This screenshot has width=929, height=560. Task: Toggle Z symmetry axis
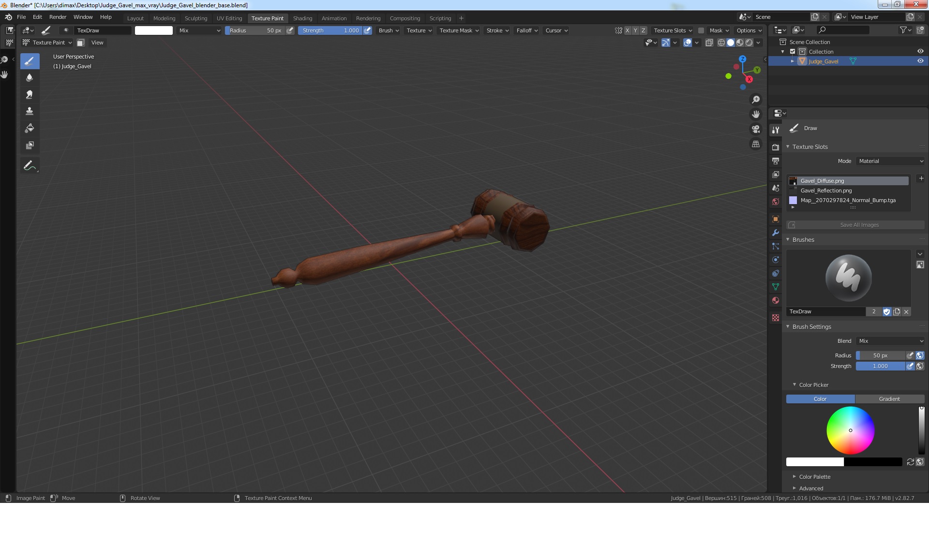coord(643,30)
